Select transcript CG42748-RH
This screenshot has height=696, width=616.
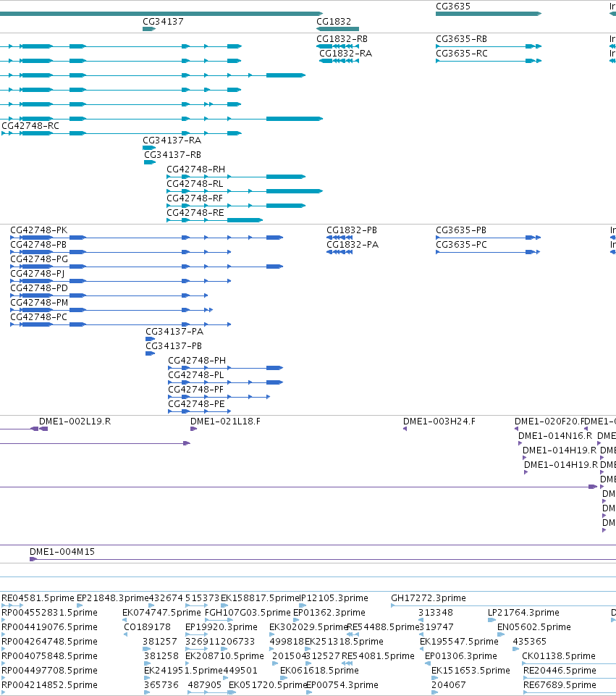[x=195, y=169]
